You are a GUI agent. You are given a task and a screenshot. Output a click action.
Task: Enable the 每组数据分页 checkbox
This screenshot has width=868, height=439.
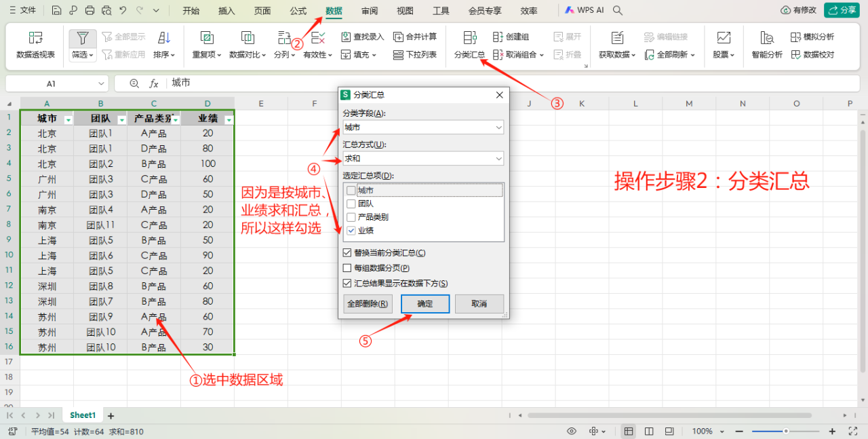(347, 268)
